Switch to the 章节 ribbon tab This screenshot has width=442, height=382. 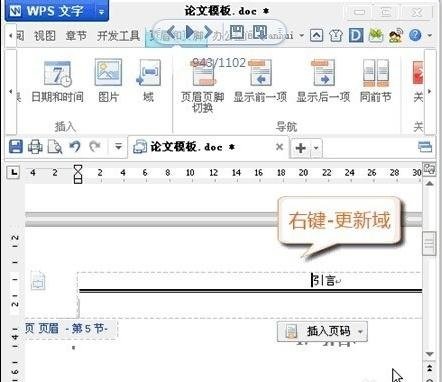[76, 35]
